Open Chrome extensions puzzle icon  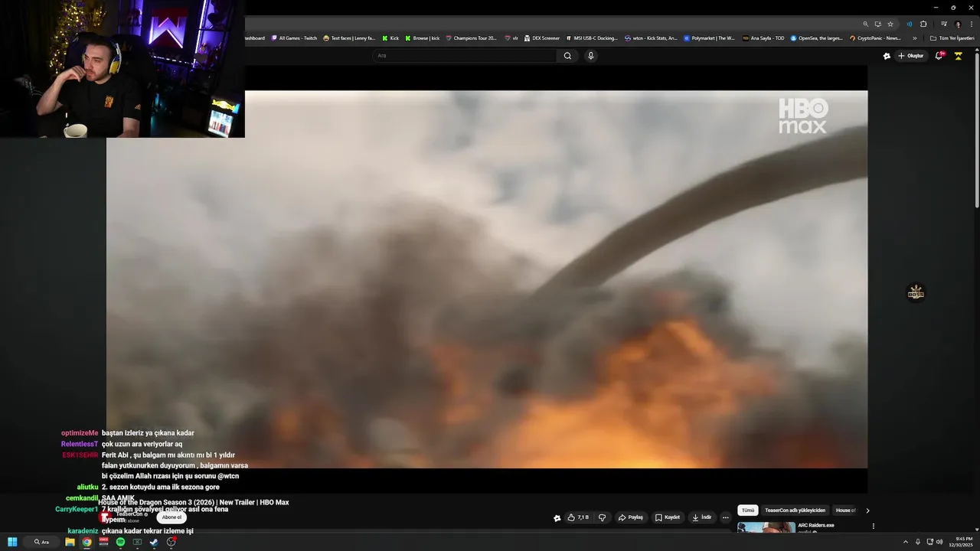pyautogui.click(x=923, y=24)
